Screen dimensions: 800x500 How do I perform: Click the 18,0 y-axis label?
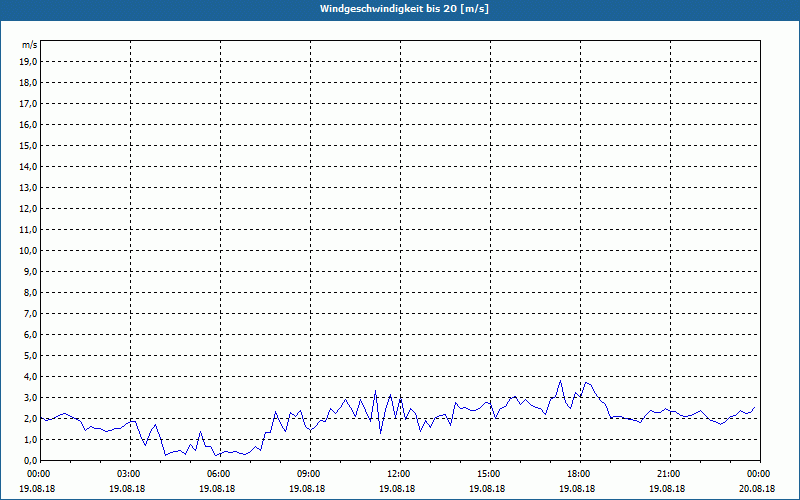click(x=28, y=83)
